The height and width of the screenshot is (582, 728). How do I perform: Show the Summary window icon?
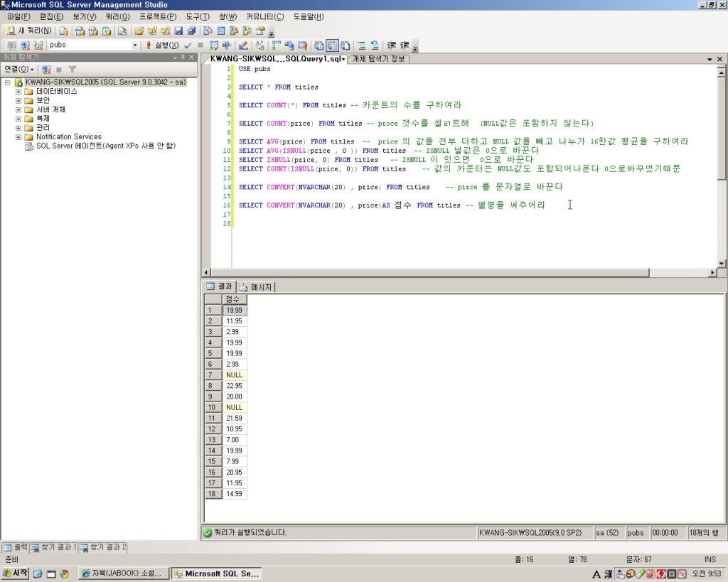(x=221, y=31)
